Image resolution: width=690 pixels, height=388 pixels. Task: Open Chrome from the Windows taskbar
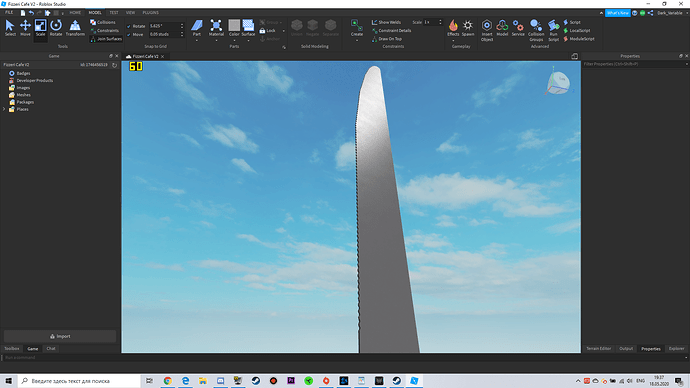pos(168,381)
